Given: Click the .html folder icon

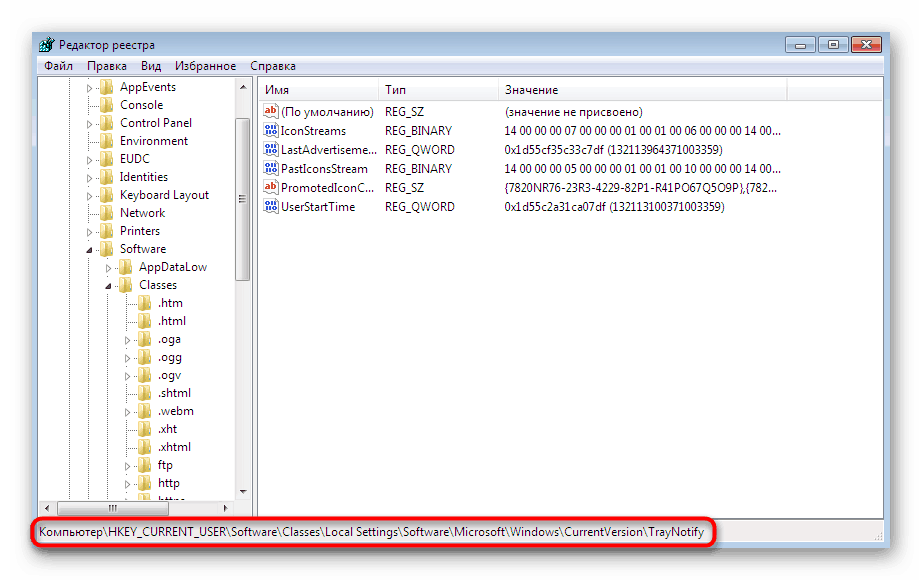Looking at the screenshot, I should (145, 321).
